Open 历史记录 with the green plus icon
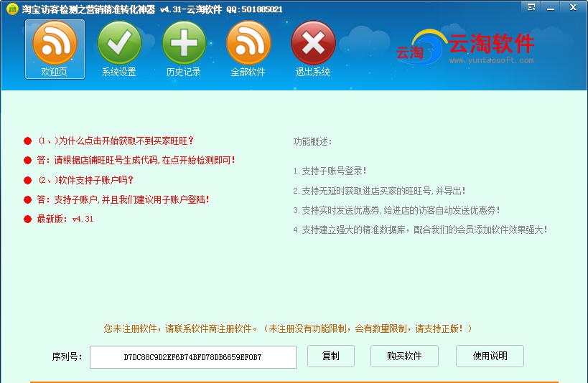 pyautogui.click(x=184, y=49)
